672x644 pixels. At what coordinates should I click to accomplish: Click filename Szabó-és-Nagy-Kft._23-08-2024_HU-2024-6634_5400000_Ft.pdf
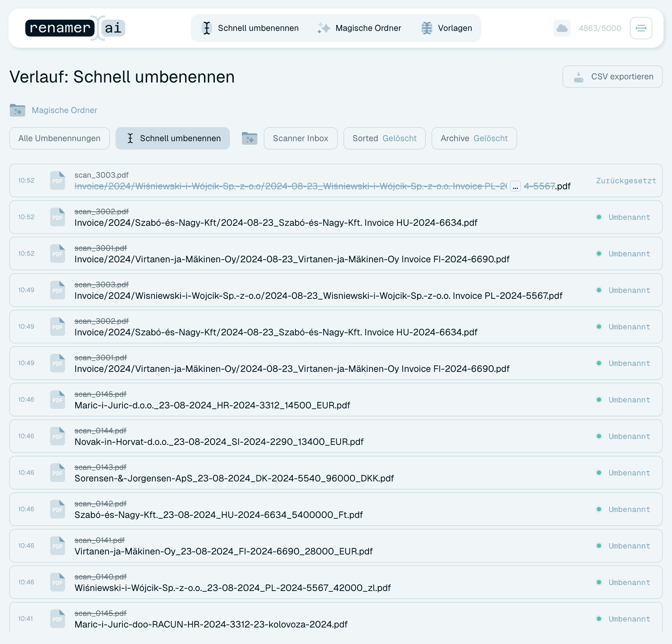pyautogui.click(x=218, y=515)
